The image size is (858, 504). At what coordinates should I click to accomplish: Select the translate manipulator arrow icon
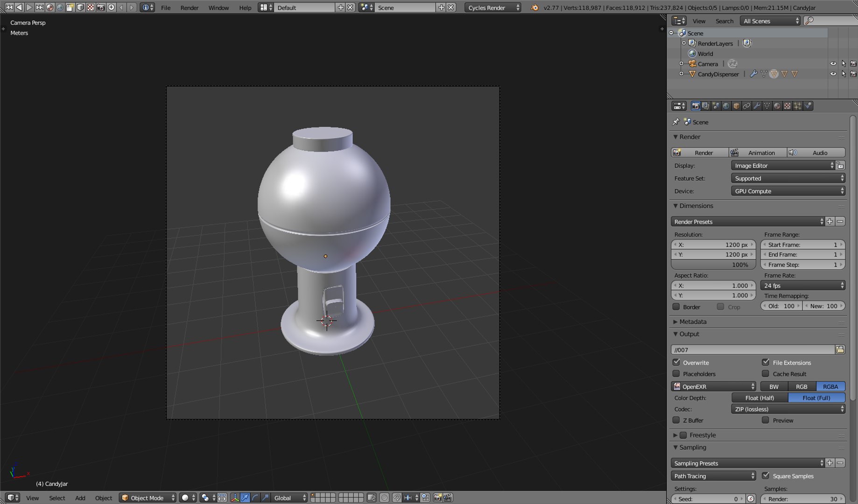coord(245,498)
